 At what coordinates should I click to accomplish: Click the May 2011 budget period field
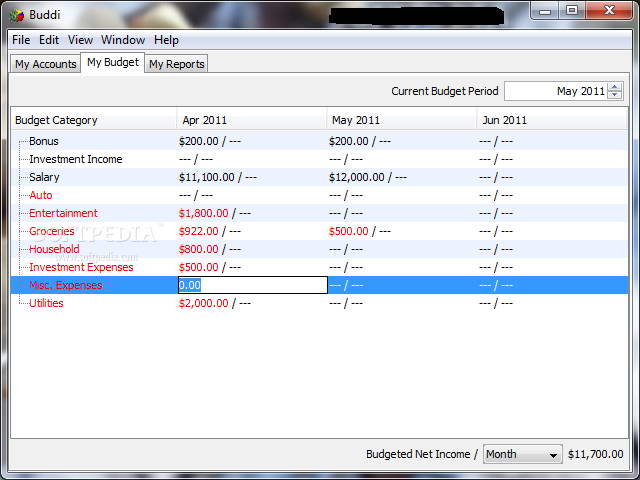556,91
